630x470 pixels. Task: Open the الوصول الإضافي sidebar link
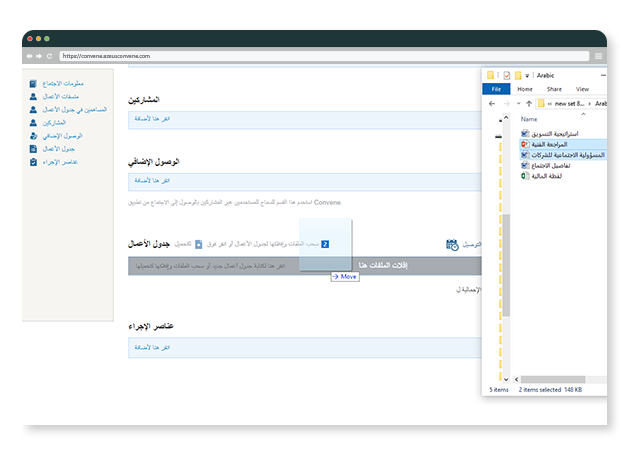coord(62,136)
